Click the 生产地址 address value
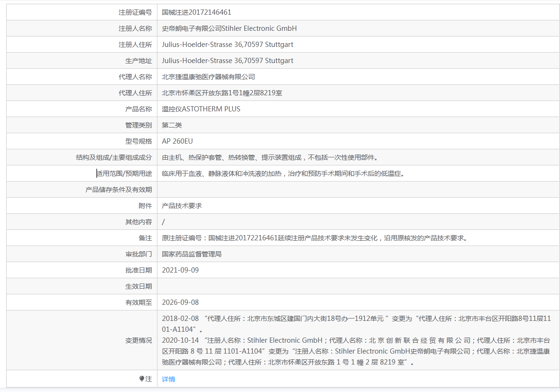The image size is (560, 392). (x=227, y=61)
